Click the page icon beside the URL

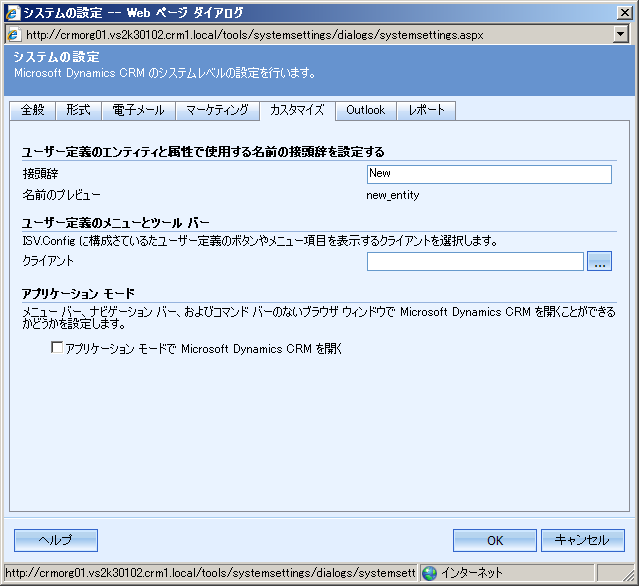click(x=14, y=35)
